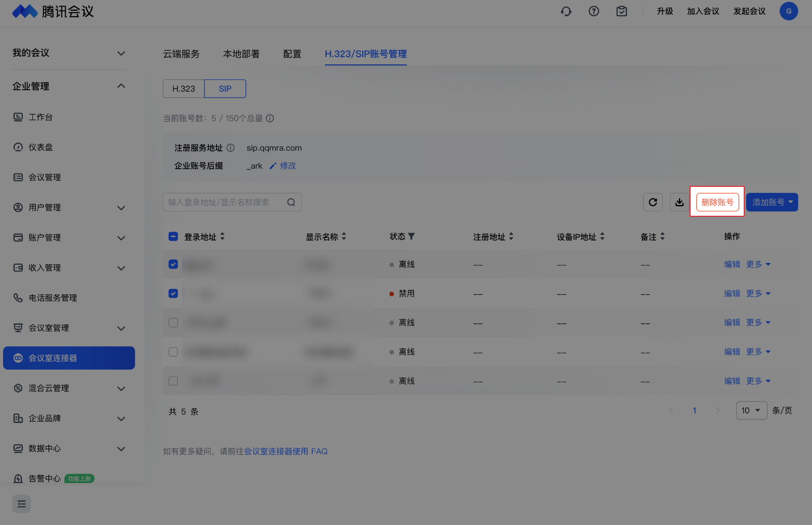Viewport: 812px width, 525px height.
Task: Click the customer service headset icon
Action: click(x=566, y=11)
